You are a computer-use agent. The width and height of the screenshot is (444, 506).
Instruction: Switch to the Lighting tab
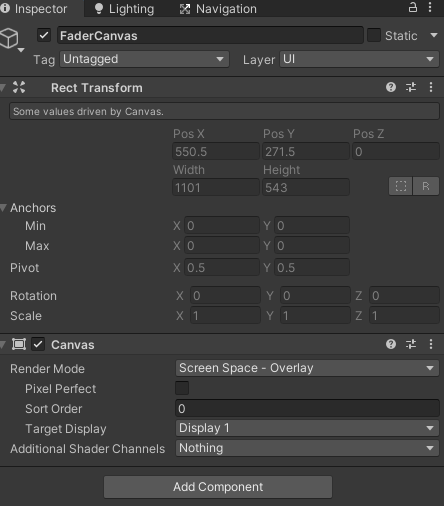point(125,9)
